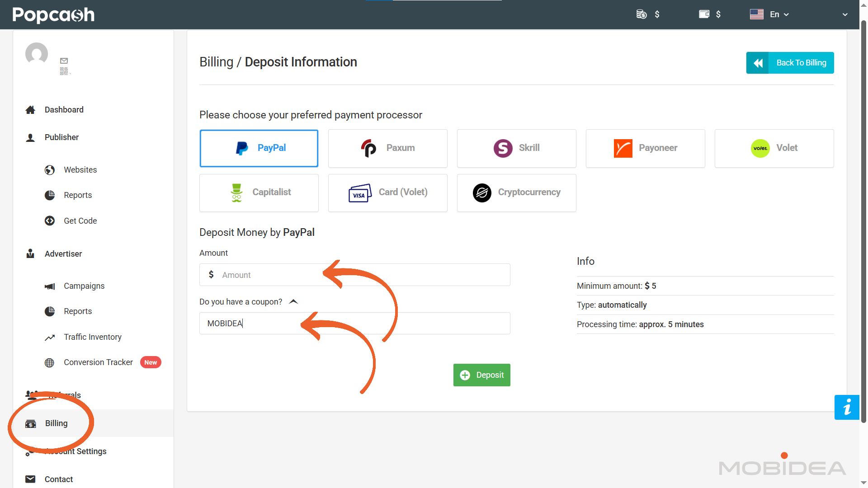Click the Amount input field
Viewport: 868px width, 488px height.
coord(355,275)
